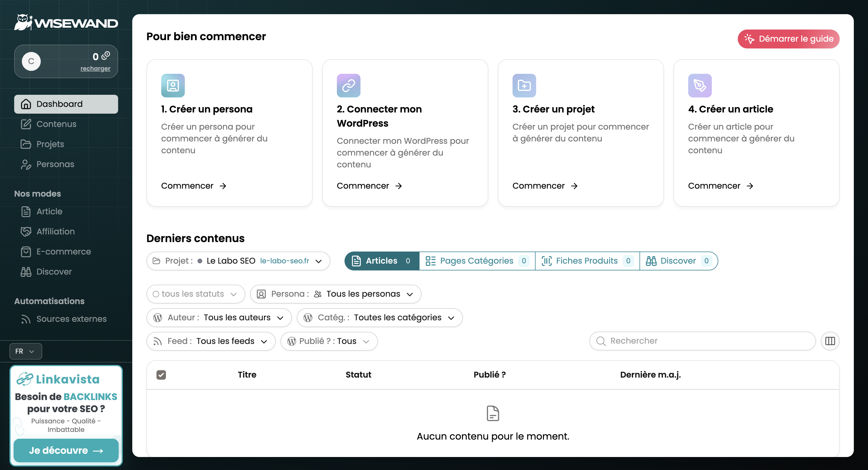Uncheck the select-all checkbox in the table
Image resolution: width=868 pixels, height=470 pixels.
(x=161, y=375)
